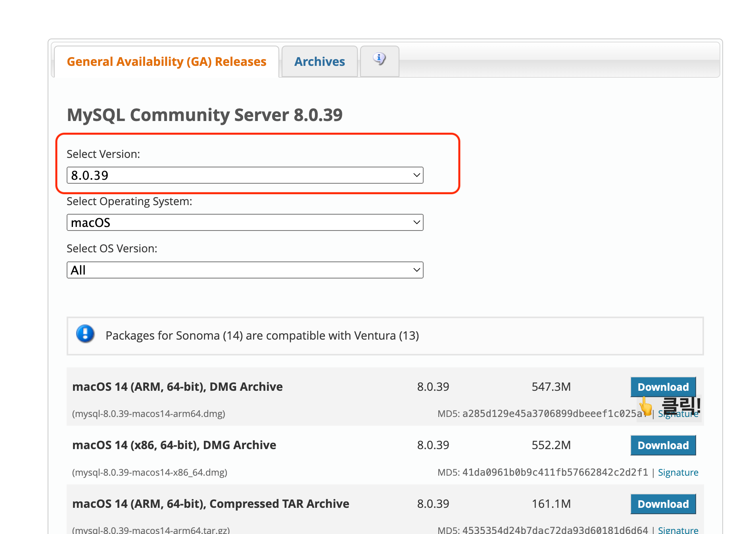
Task: Click 'macOS 14 (ARM, 64-bit), DMG Archive' title
Action: (x=177, y=387)
